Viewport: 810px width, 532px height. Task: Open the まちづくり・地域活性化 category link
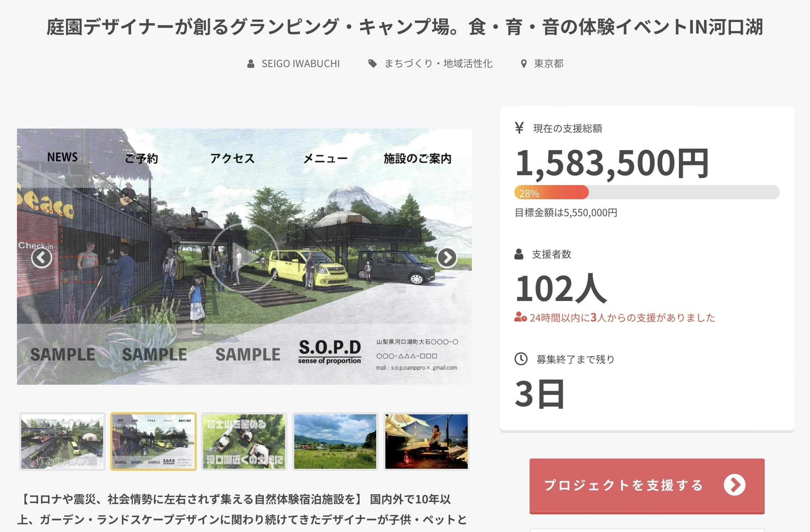point(438,64)
